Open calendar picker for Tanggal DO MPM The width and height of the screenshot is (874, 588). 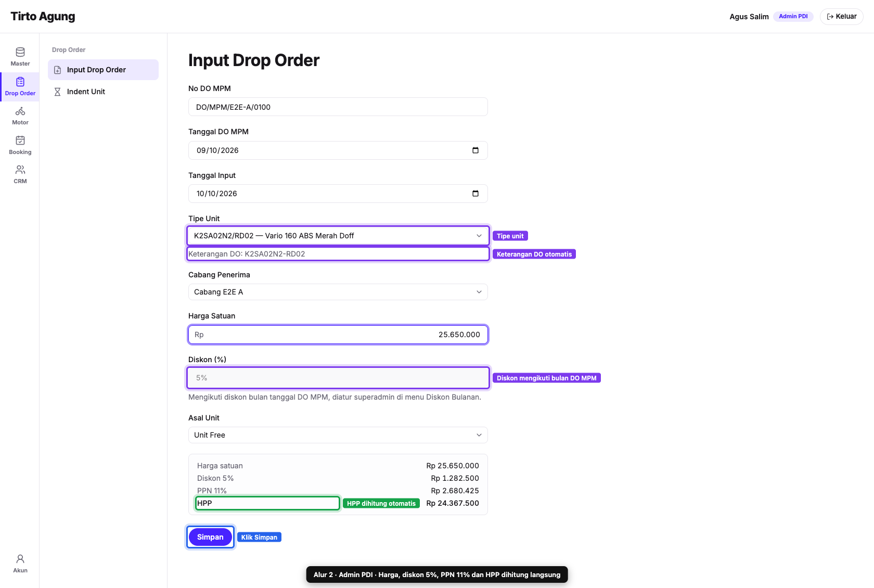click(x=475, y=150)
